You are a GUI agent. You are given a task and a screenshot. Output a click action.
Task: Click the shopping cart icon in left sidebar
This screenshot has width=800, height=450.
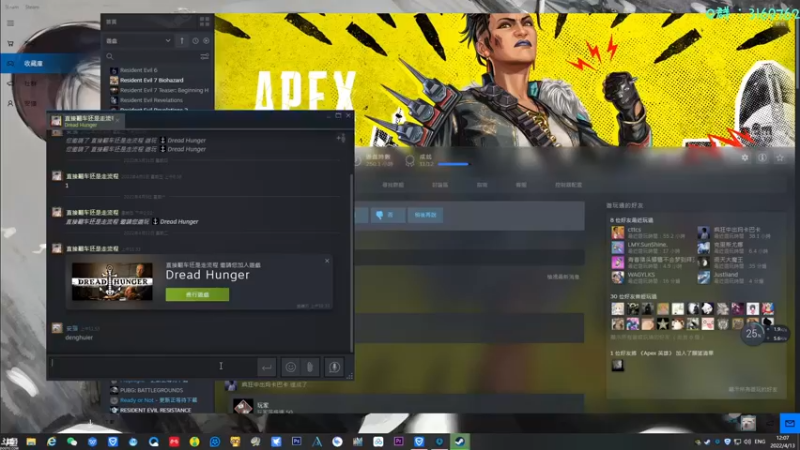[x=10, y=43]
